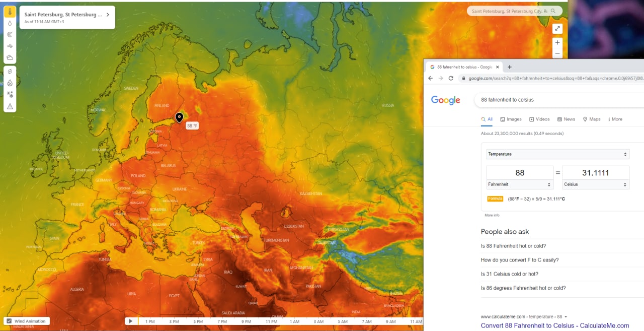Click the KAZAKHSTAN label on map
The width and height of the screenshot is (644, 331).
coord(311,193)
